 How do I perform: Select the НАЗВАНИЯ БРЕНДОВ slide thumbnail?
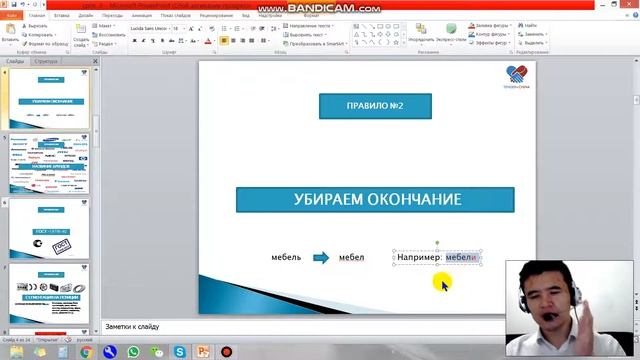[x=49, y=163]
